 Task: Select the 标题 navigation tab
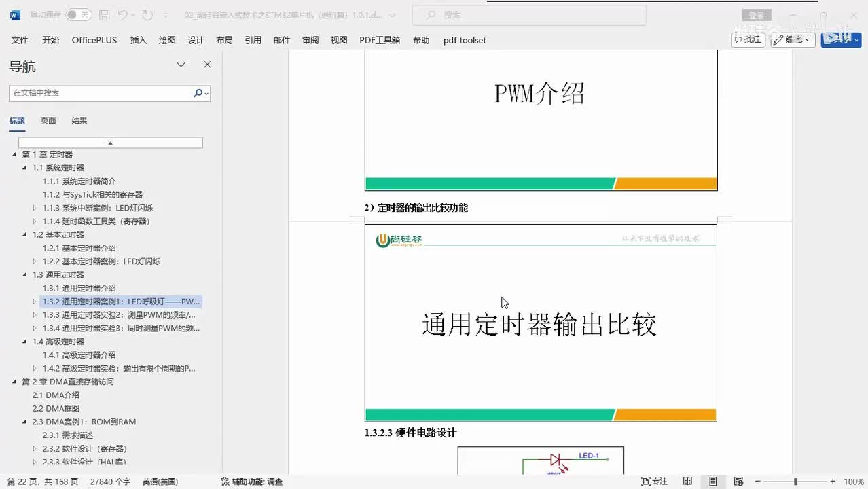(x=17, y=121)
